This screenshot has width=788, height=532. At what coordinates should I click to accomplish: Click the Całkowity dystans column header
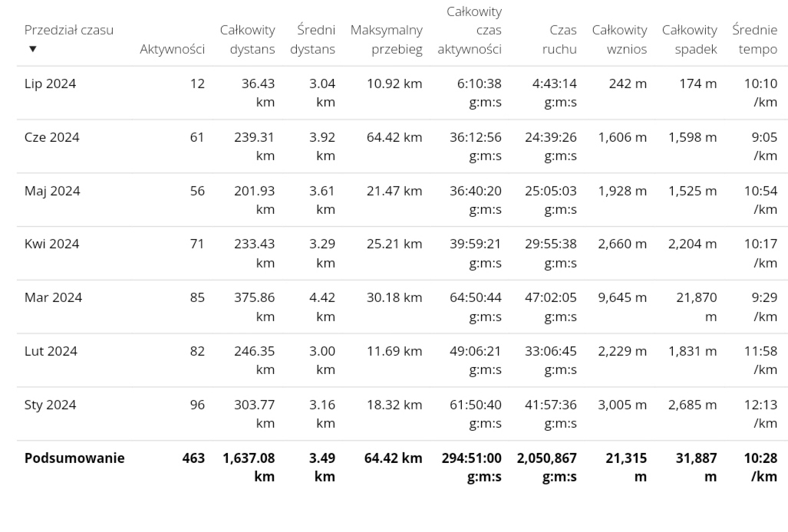coord(247,40)
